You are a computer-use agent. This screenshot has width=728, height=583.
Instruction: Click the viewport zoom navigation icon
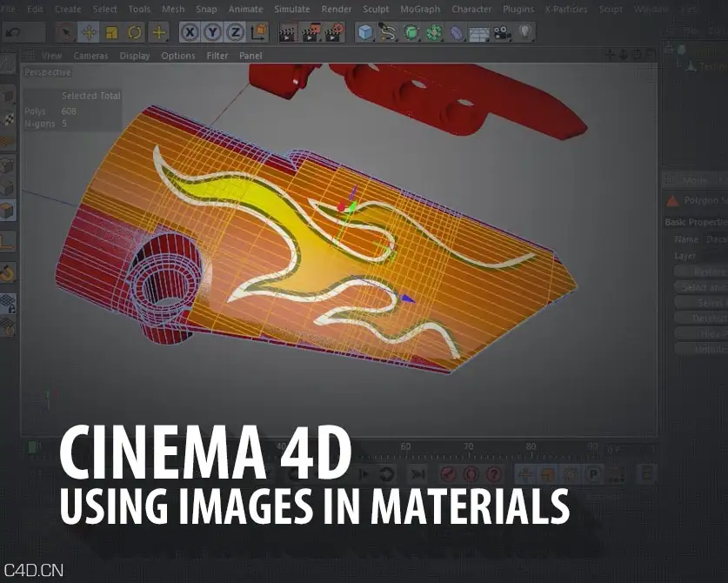coord(624,56)
